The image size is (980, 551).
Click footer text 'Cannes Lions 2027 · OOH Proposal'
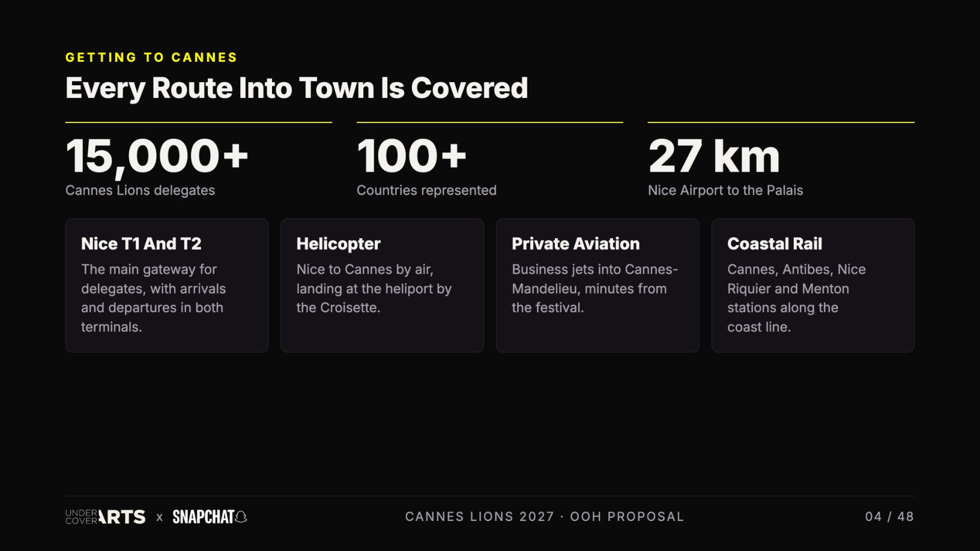tap(545, 517)
